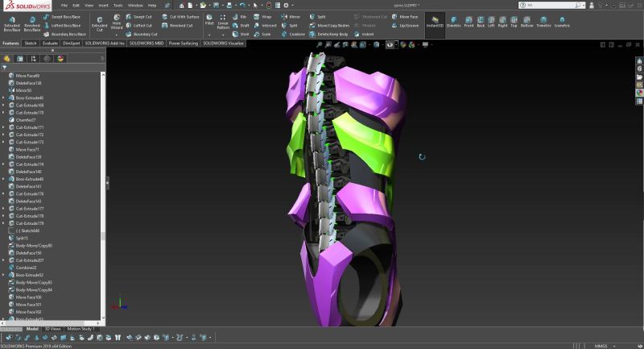The height and width of the screenshot is (349, 644).
Task: Activate the Linear Pattern tool
Action: click(x=223, y=22)
